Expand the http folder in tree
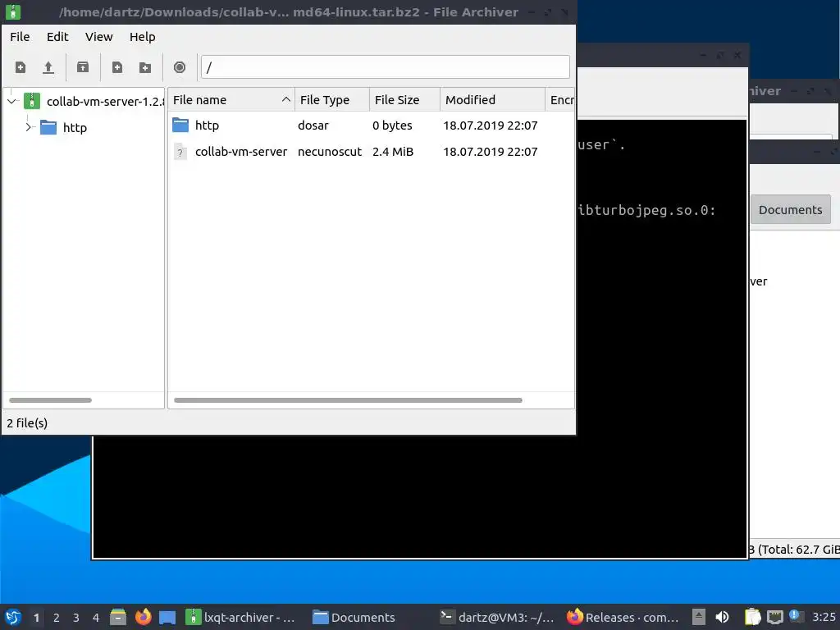This screenshot has width=840, height=630. (x=29, y=127)
